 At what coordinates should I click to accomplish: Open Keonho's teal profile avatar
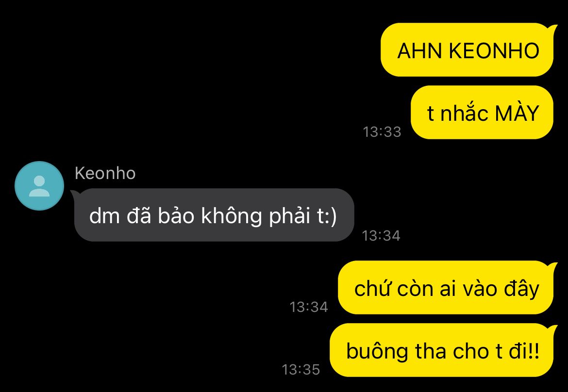pyautogui.click(x=39, y=186)
